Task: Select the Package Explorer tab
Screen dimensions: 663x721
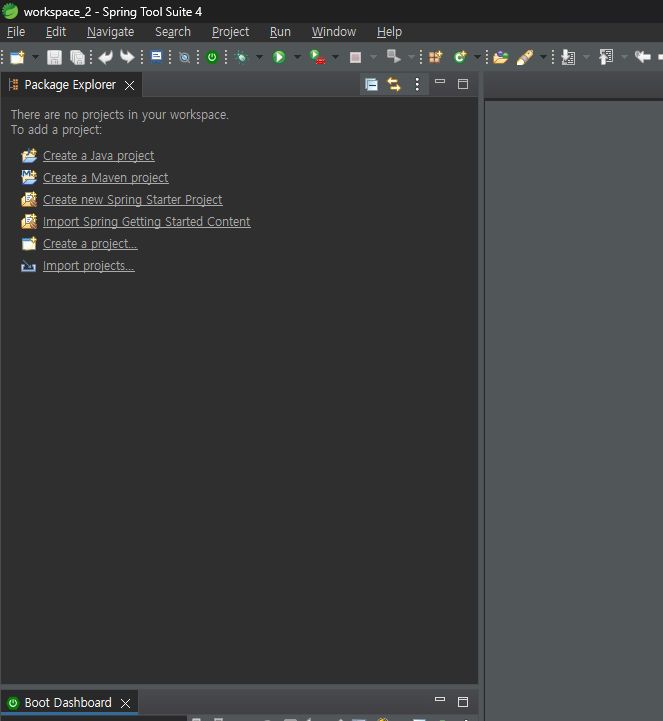Action: click(x=70, y=85)
